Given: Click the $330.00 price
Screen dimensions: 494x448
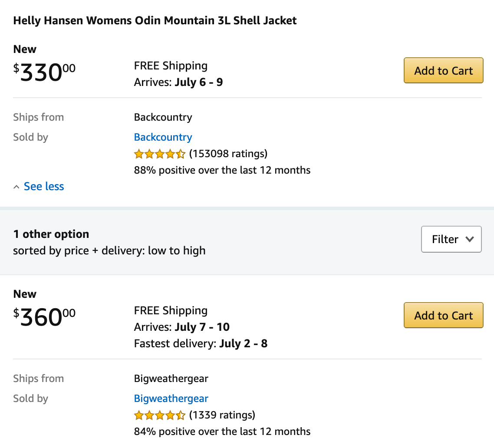Looking at the screenshot, I should pos(43,72).
